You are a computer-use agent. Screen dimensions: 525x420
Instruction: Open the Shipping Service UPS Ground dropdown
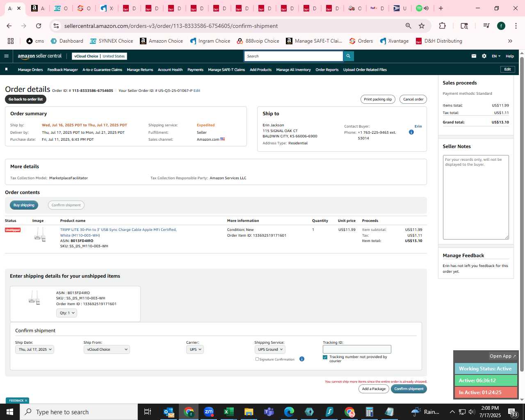pos(270,349)
